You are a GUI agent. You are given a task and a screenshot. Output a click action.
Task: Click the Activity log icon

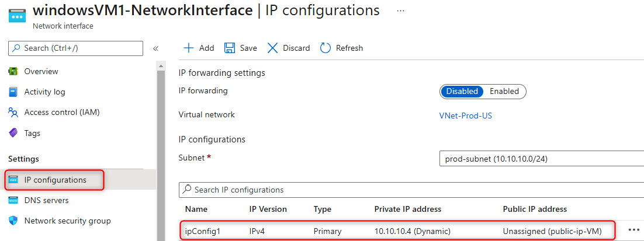tap(13, 92)
